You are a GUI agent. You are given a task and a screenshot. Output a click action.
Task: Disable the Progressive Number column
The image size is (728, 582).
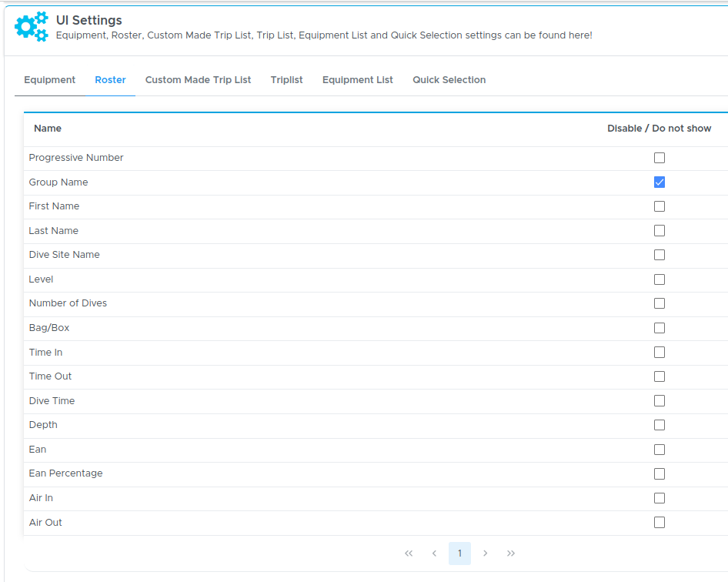coord(660,158)
